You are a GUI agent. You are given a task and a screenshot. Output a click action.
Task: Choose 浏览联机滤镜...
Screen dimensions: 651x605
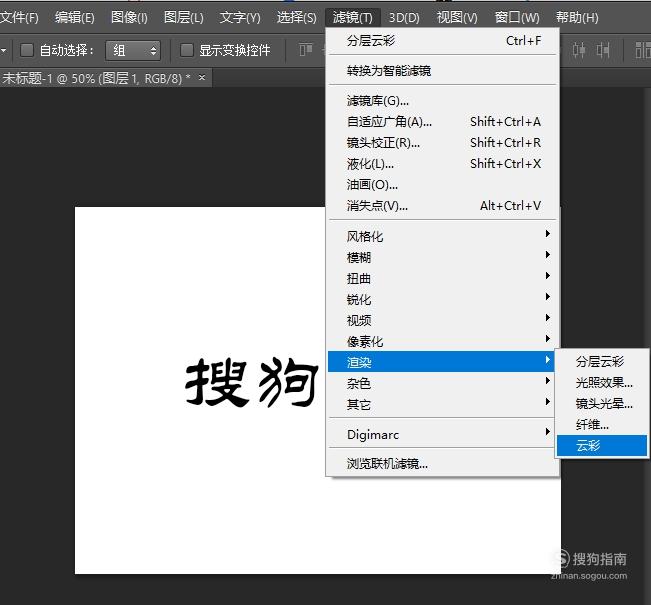coord(443,463)
